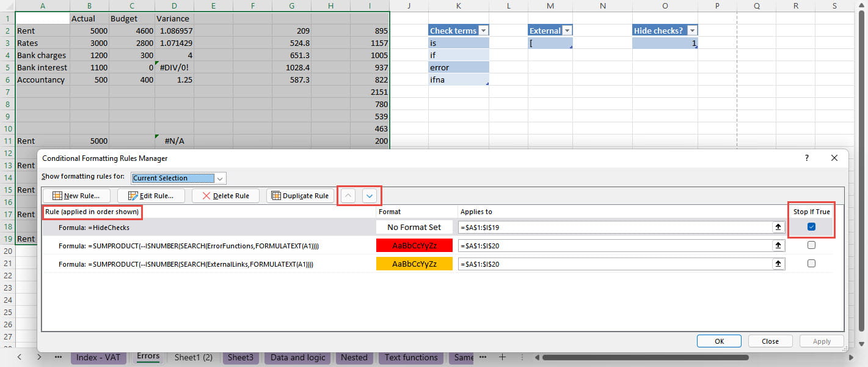This screenshot has height=367, width=868.
Task: Open the Hide checks? filter dropdown
Action: click(x=693, y=29)
